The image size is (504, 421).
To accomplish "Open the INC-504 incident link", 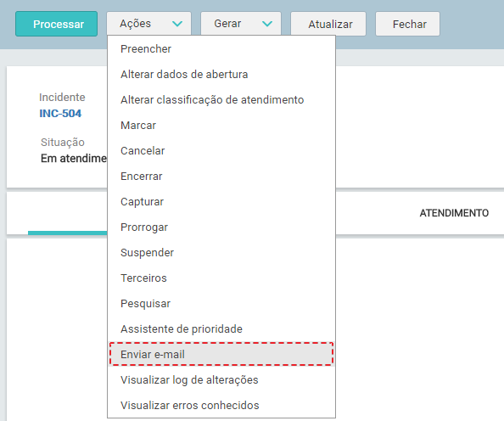I will pos(60,113).
